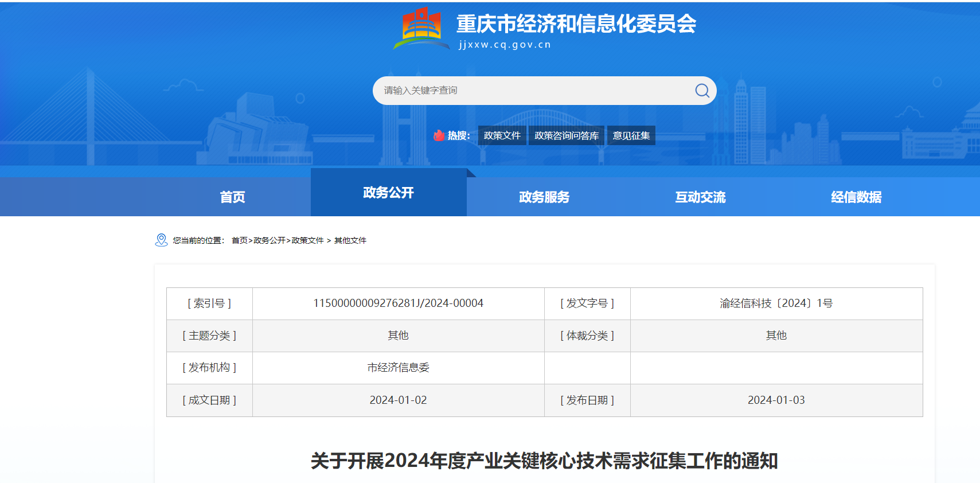
Task: Click 政务公开 in the breadcrumb trail
Action: 270,240
